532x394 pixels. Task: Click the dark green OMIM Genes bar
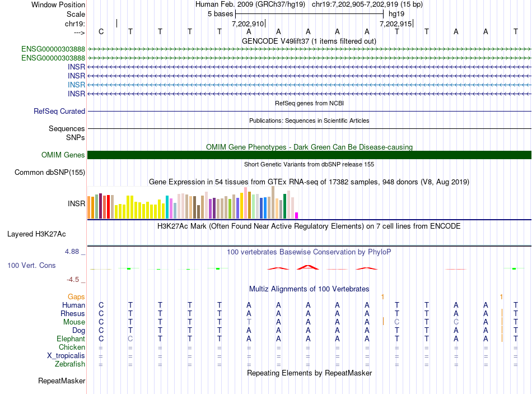point(309,155)
